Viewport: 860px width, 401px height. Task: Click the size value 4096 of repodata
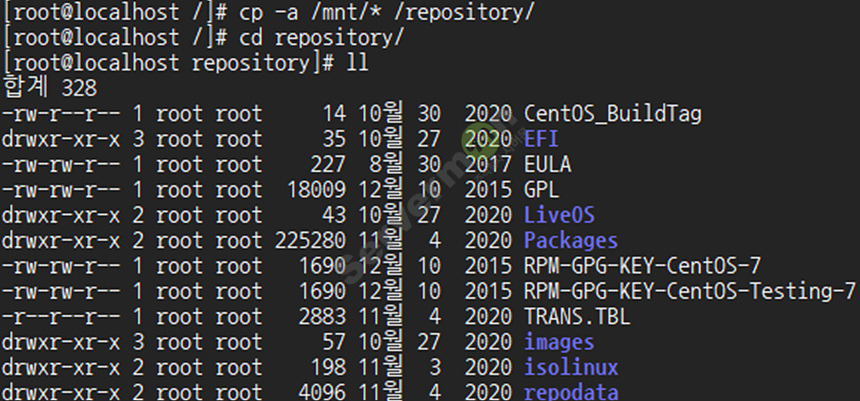tap(322, 392)
